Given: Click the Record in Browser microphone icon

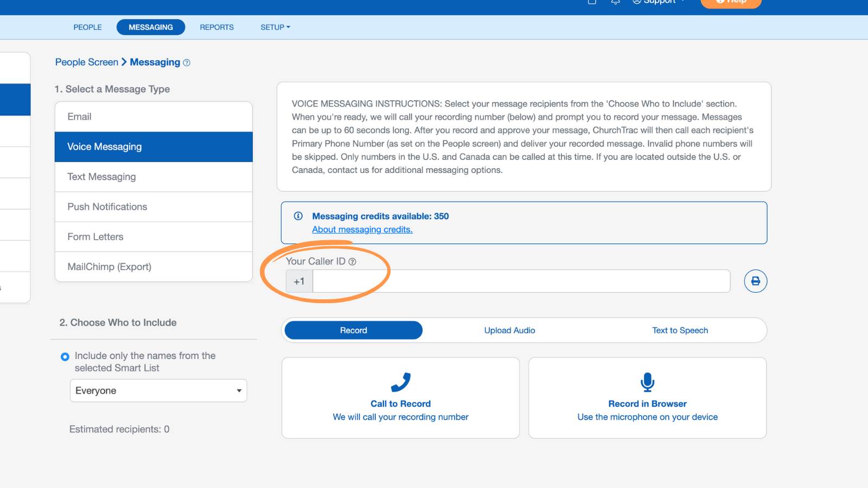Looking at the screenshot, I should [x=647, y=382].
